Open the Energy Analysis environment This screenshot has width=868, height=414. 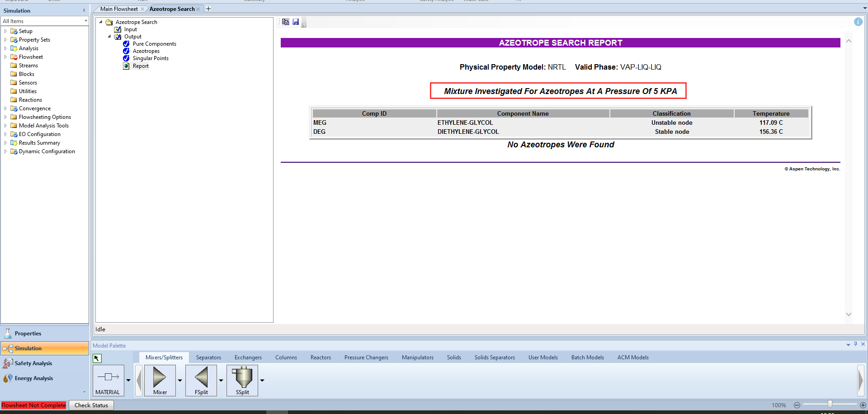[x=33, y=378]
